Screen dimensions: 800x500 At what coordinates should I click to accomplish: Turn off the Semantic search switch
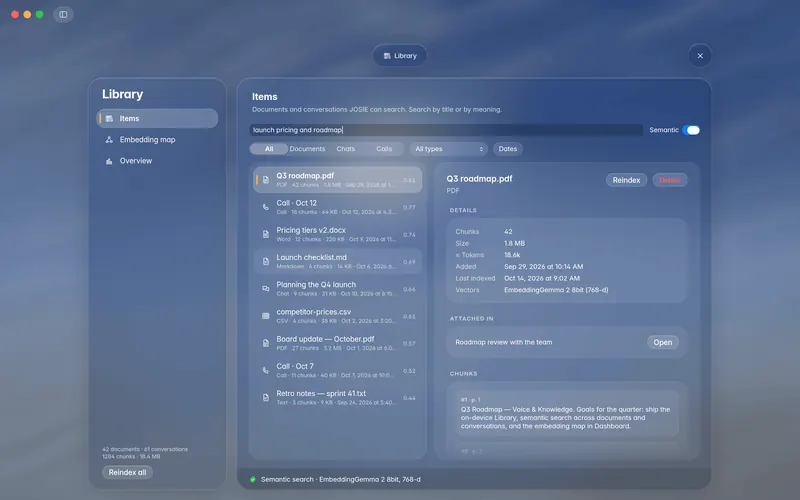click(x=691, y=130)
